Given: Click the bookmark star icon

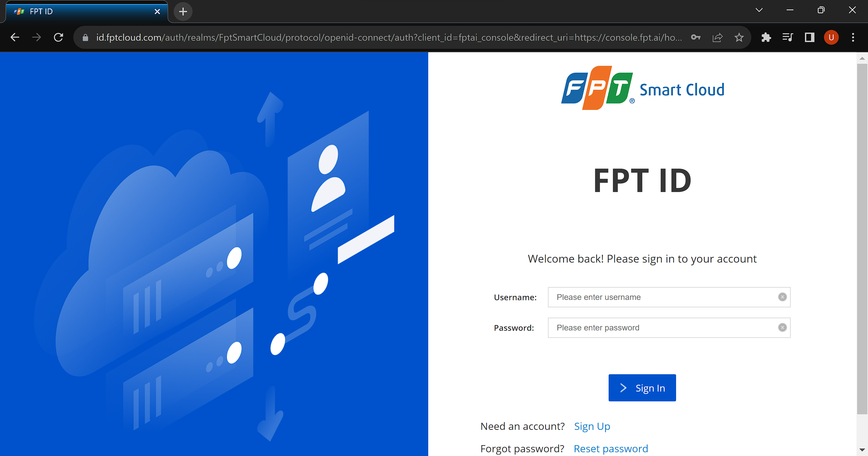Looking at the screenshot, I should tap(739, 37).
